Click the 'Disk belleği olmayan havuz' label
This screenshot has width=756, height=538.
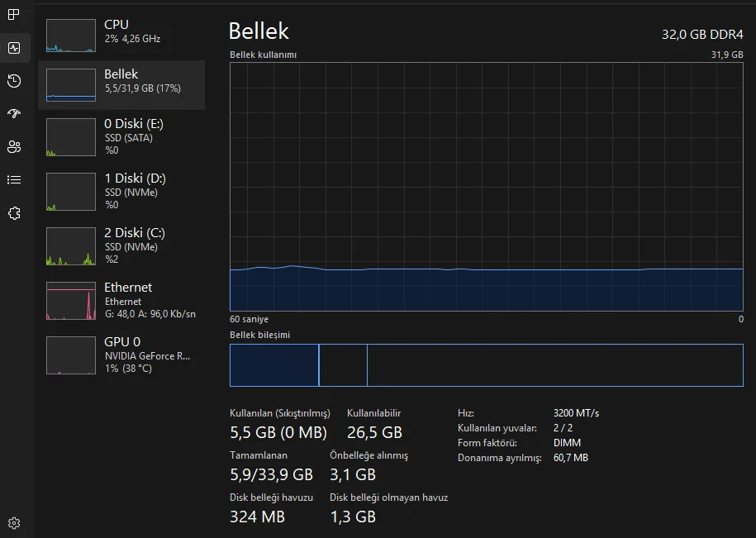click(x=388, y=498)
